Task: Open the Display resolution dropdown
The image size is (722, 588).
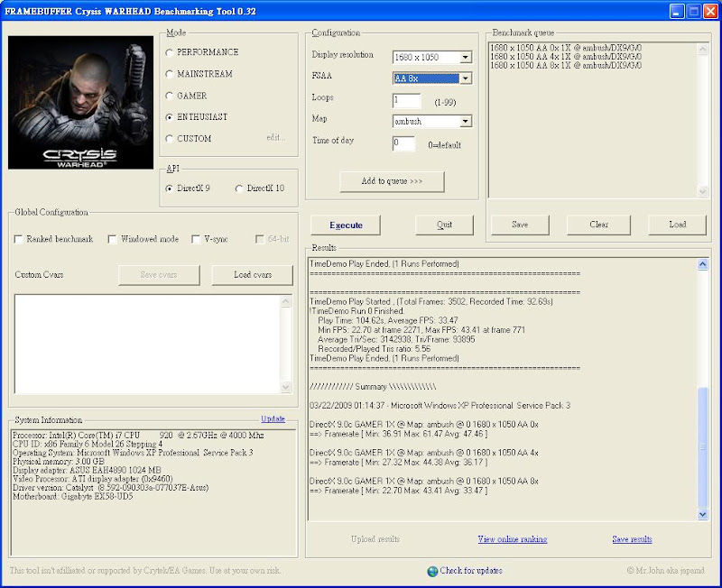Action: point(466,57)
